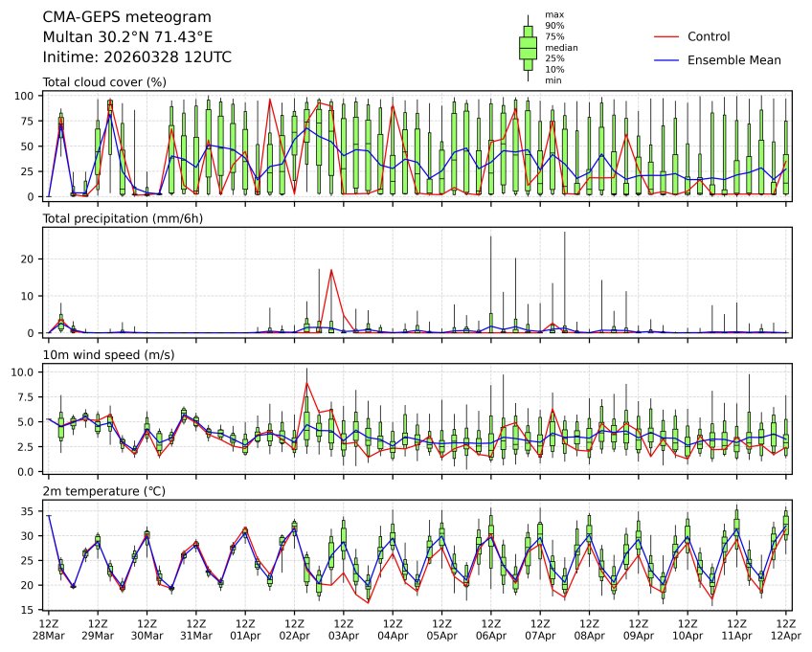This screenshot has height=652, width=812.
Task: Click the Multan 30.2°N 71.43°E location text
Action: [127, 37]
